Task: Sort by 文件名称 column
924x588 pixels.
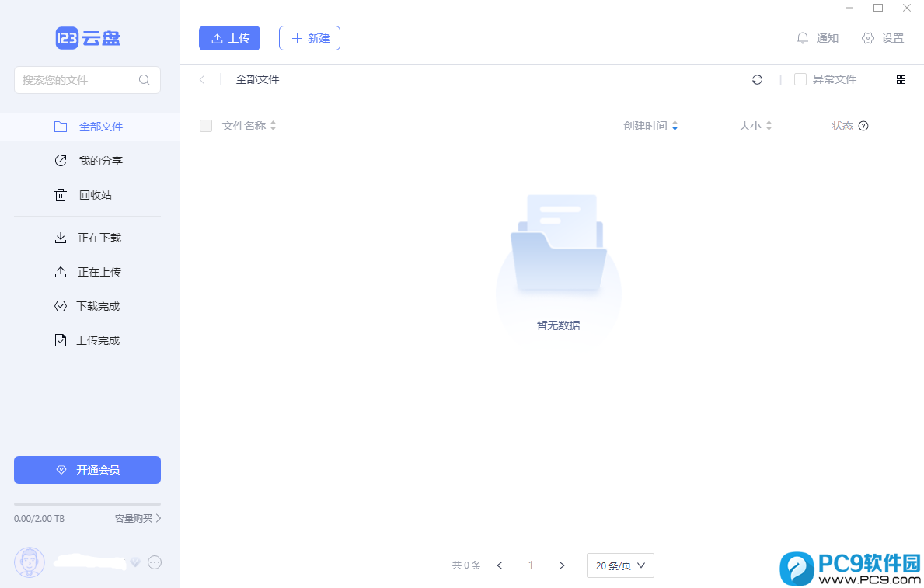Action: click(x=249, y=126)
